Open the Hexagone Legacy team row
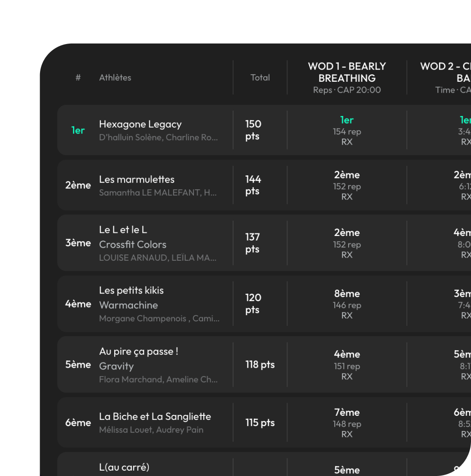 (x=264, y=130)
